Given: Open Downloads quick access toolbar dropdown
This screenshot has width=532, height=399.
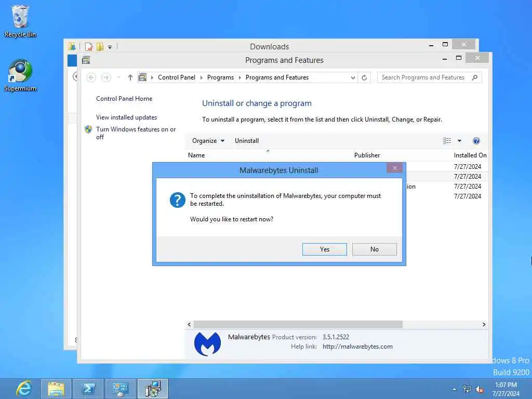Looking at the screenshot, I should tap(110, 47).
